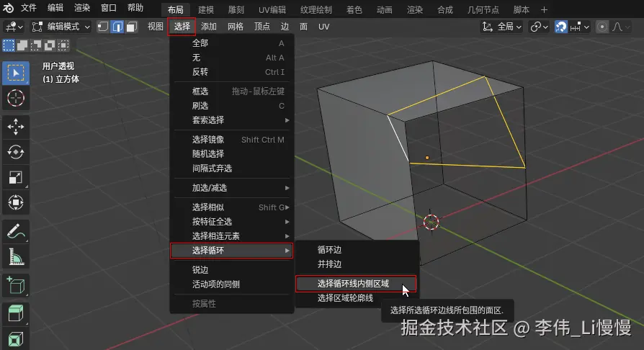
Task: Choose 循环边 in submenu
Action: [357, 250]
